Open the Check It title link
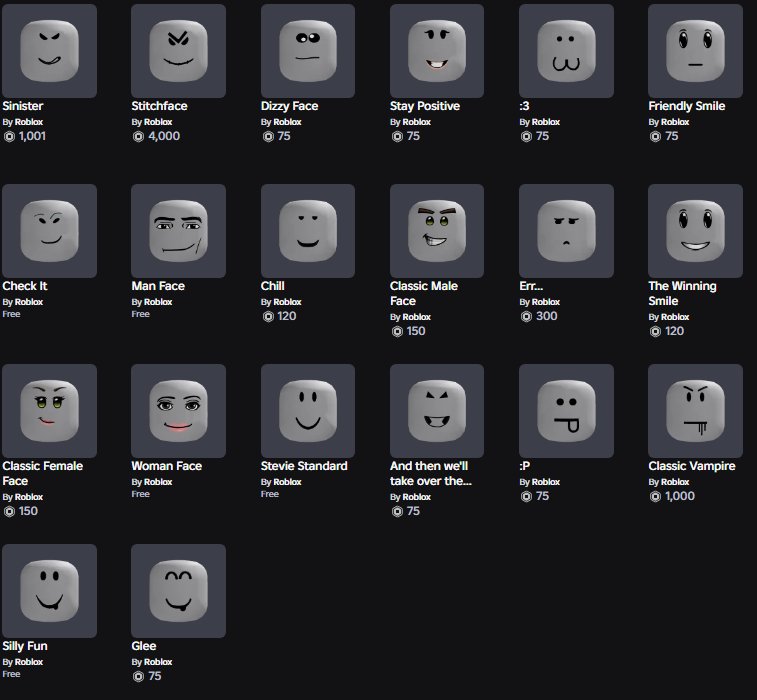757x700 pixels. click(x=25, y=286)
